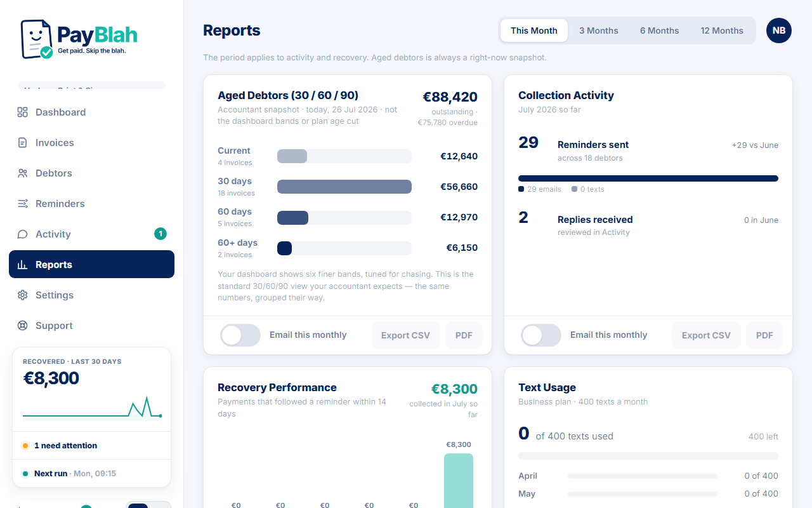Open Settings from the sidebar
The width and height of the screenshot is (812, 508).
point(91,295)
